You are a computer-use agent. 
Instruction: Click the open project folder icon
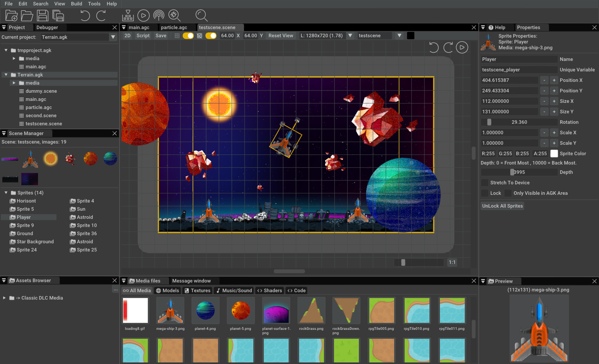coord(27,16)
